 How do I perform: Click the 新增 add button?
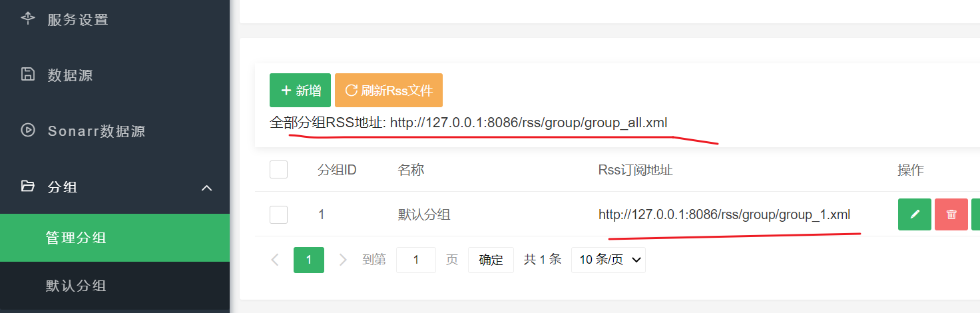pos(300,90)
